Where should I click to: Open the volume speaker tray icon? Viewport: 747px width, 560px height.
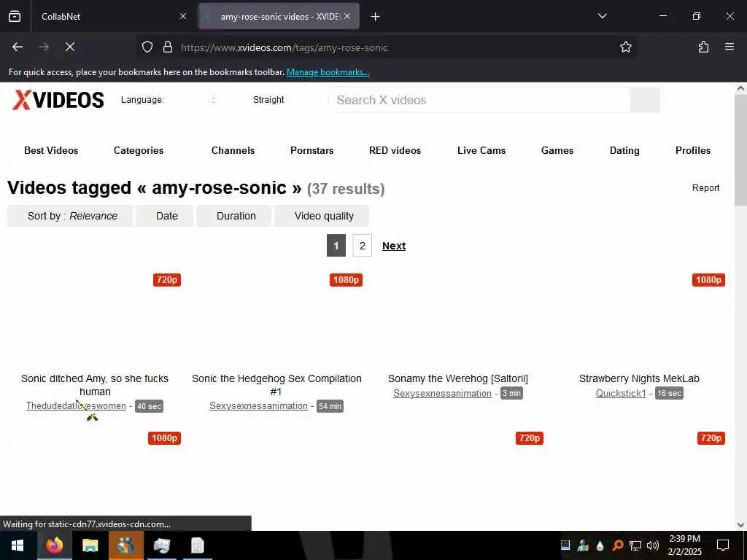(x=653, y=545)
